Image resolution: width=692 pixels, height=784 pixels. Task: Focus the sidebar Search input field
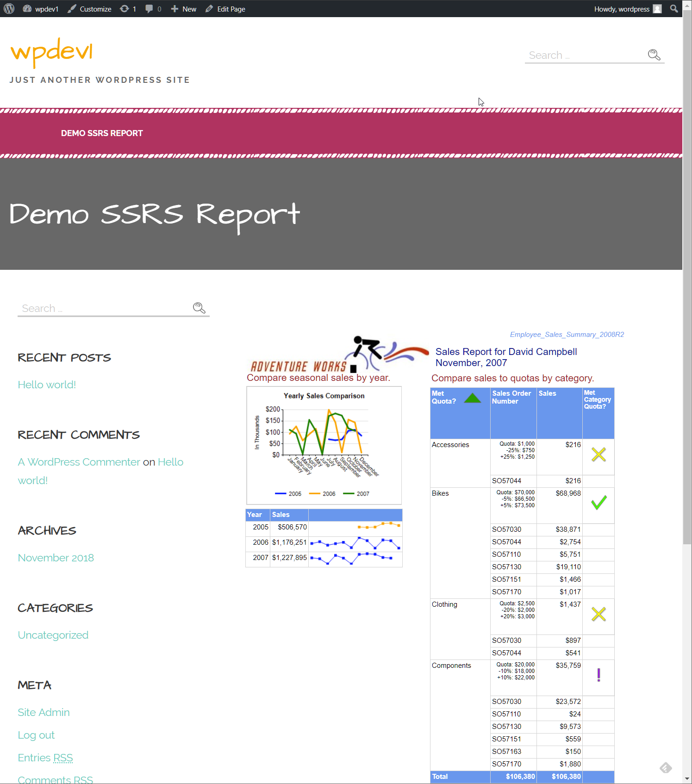104,308
